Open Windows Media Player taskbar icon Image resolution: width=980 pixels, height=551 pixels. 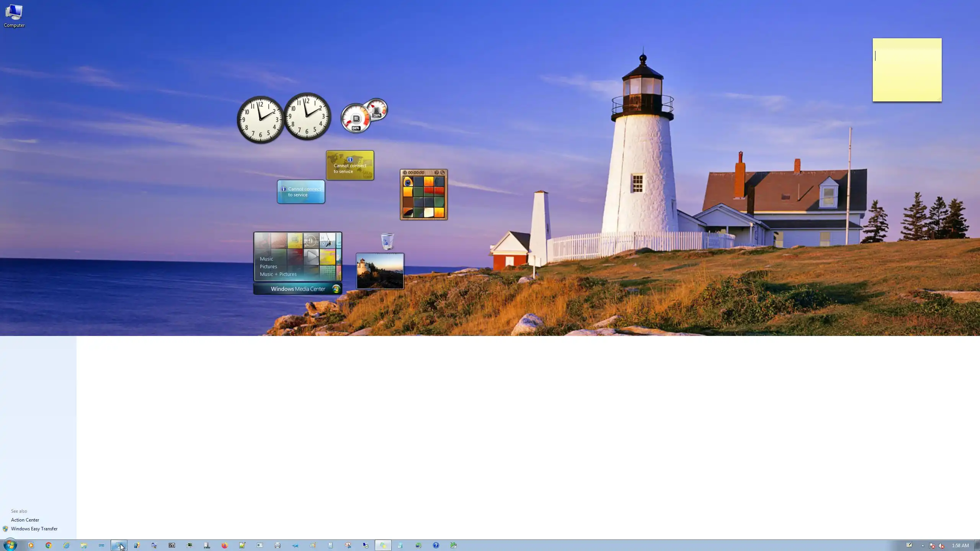(31, 545)
